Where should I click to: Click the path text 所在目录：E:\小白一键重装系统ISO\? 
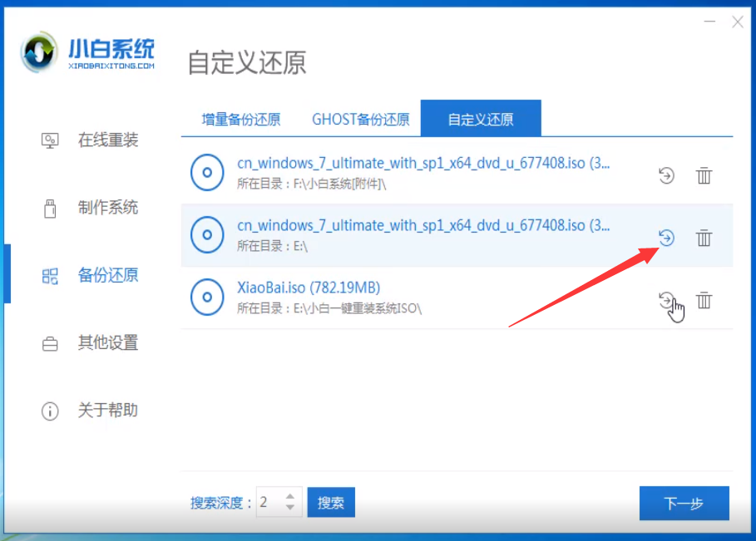329,308
